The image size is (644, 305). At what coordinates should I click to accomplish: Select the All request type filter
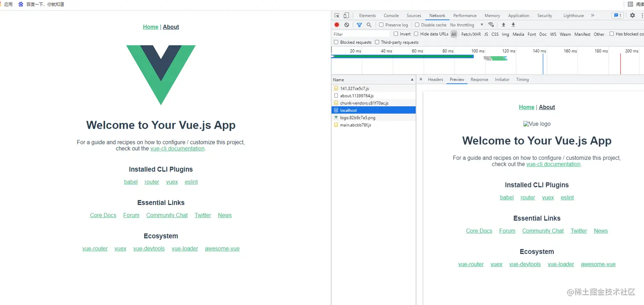pyautogui.click(x=454, y=34)
